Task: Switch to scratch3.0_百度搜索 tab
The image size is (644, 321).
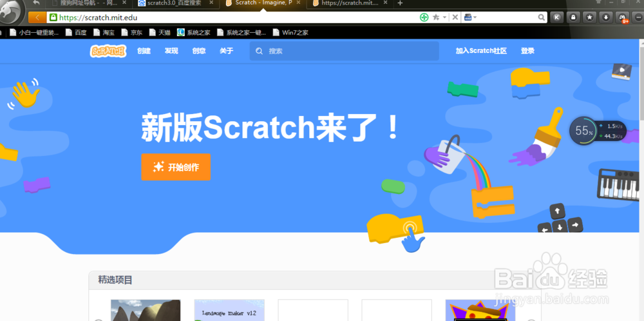Action: pos(176,3)
